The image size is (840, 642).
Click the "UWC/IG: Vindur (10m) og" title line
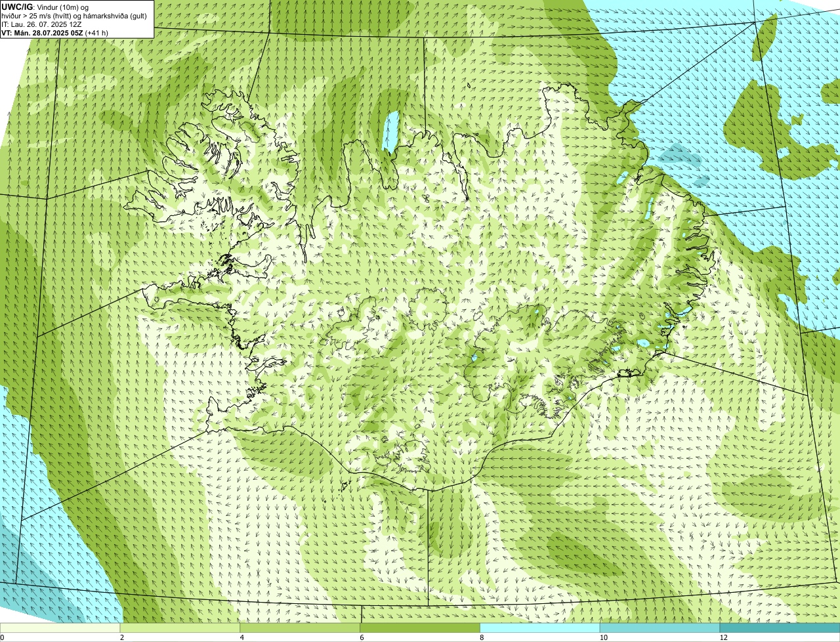pyautogui.click(x=45, y=7)
